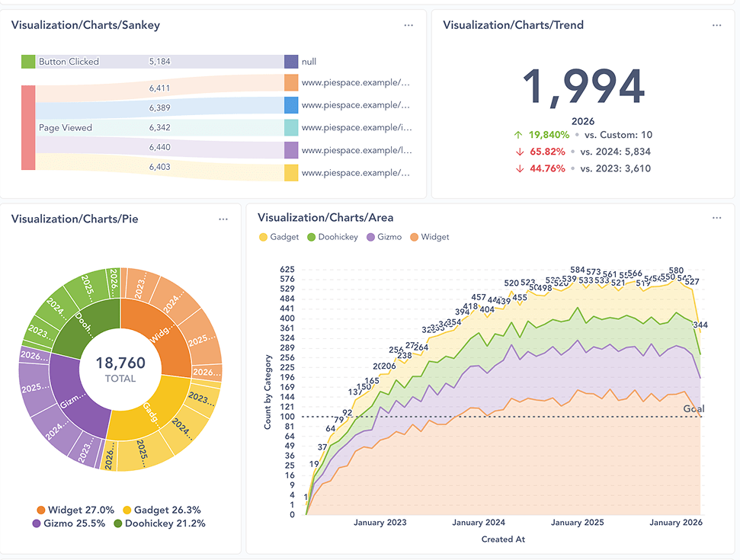Screen dimensions: 740x560
Task: Select Gizmo 25.5% in the pie legend
Action: [68, 523]
